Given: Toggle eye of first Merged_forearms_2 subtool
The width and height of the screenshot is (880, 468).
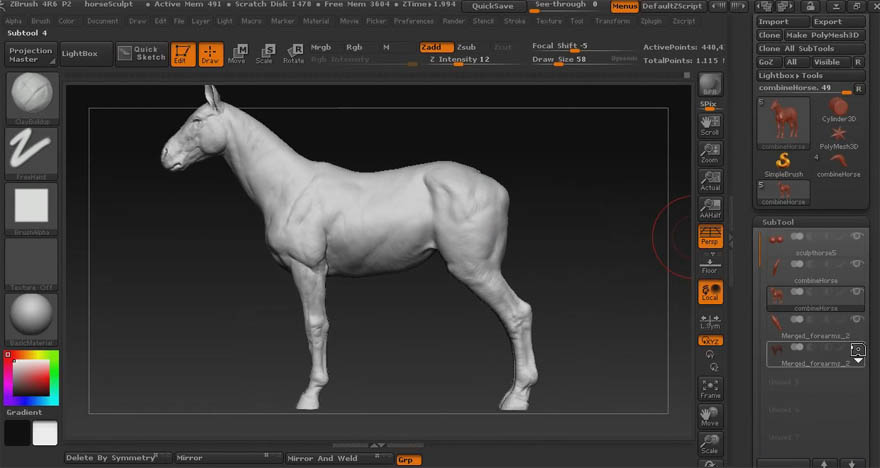Looking at the screenshot, I should click(856, 319).
